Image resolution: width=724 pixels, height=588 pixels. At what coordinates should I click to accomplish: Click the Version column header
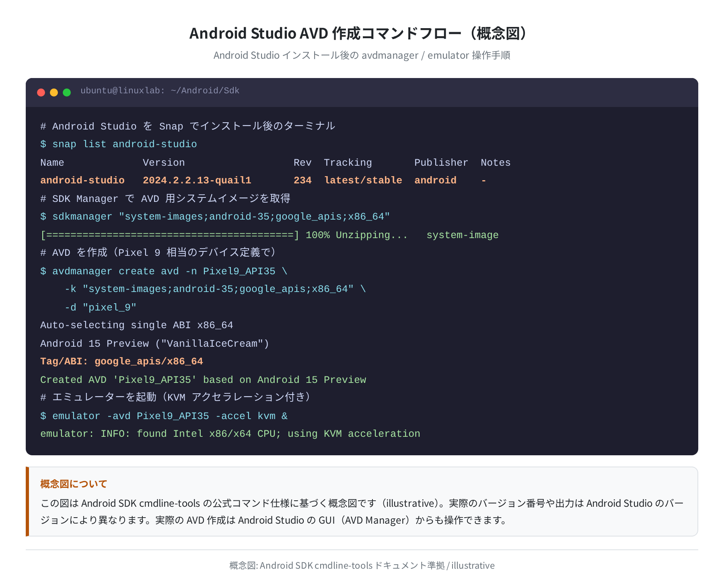[x=164, y=162]
